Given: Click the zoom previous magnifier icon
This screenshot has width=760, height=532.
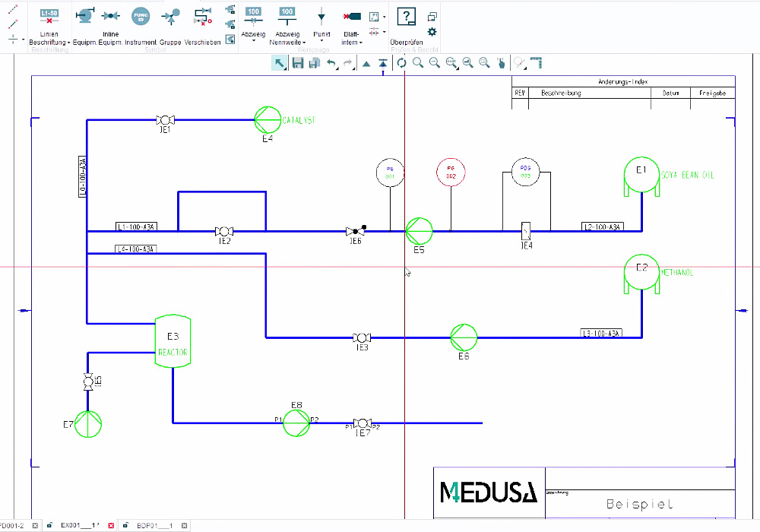Looking at the screenshot, I should point(467,63).
